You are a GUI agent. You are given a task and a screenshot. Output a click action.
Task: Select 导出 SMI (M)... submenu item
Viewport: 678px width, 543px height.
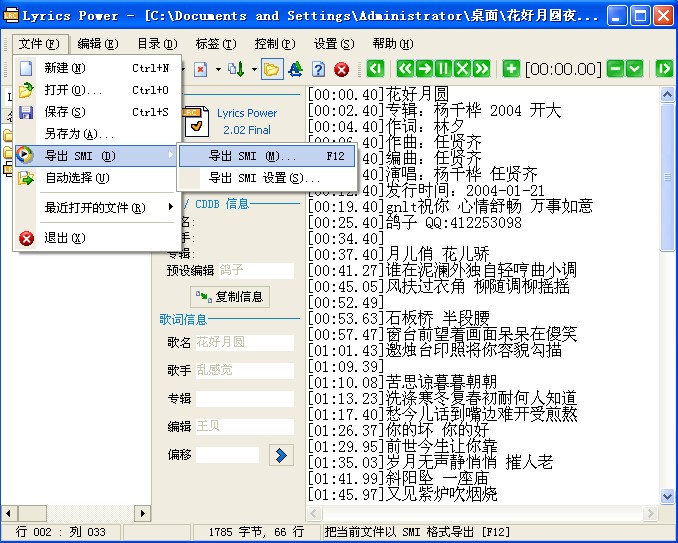click(x=252, y=156)
